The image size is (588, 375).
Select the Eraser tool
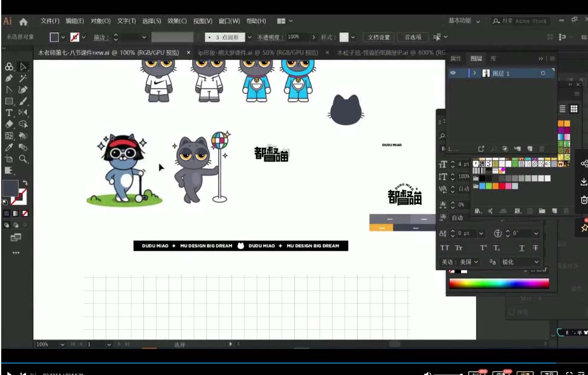pos(9,124)
